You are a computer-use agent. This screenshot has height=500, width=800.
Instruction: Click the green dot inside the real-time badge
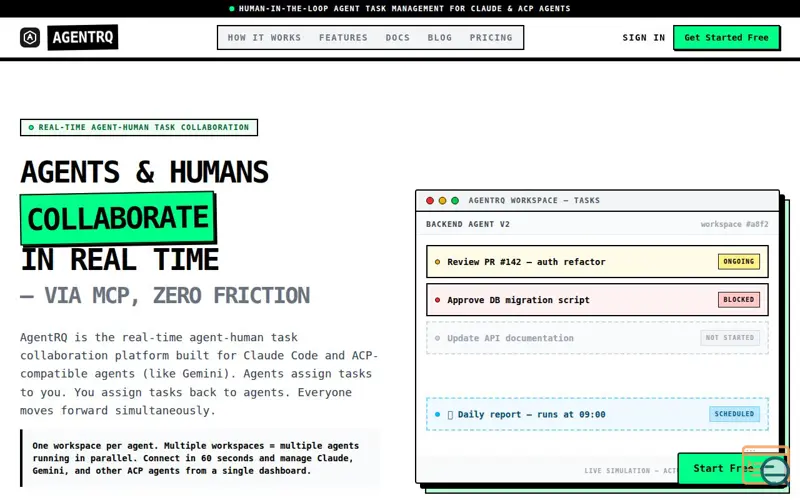point(31,128)
